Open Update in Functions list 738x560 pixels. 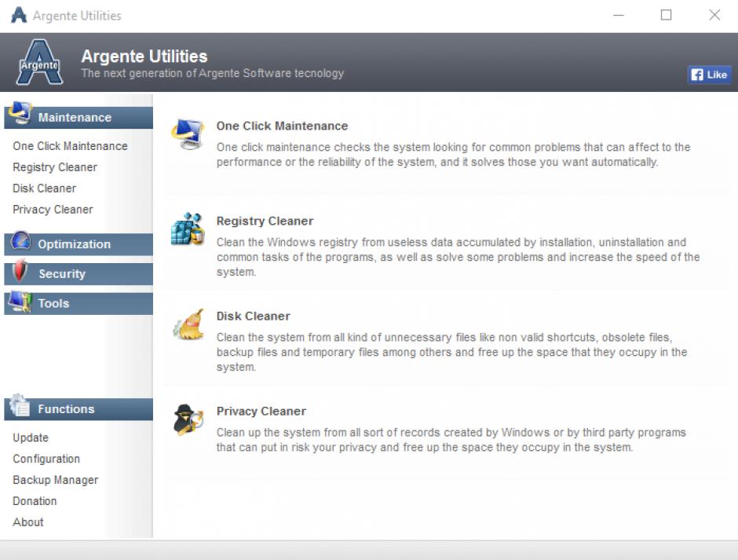[x=31, y=437]
